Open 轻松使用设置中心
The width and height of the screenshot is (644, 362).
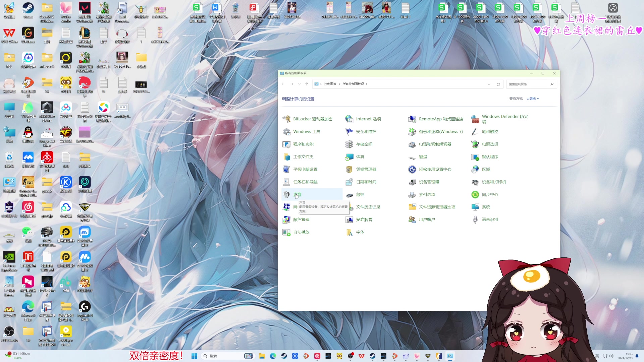430,169
